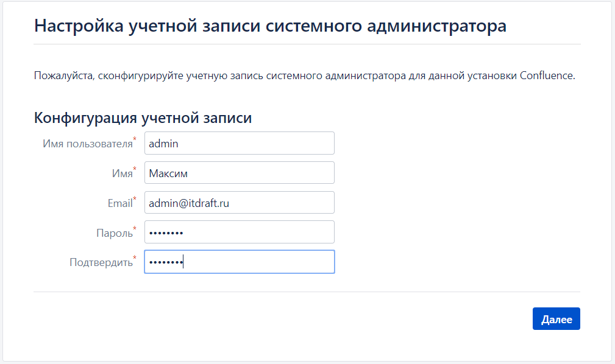
Task: Click the username field containing admin
Action: pos(239,144)
